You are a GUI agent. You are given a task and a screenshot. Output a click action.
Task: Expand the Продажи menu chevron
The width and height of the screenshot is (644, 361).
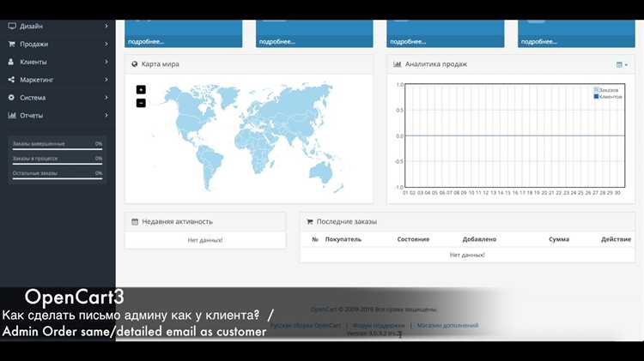click(106, 44)
